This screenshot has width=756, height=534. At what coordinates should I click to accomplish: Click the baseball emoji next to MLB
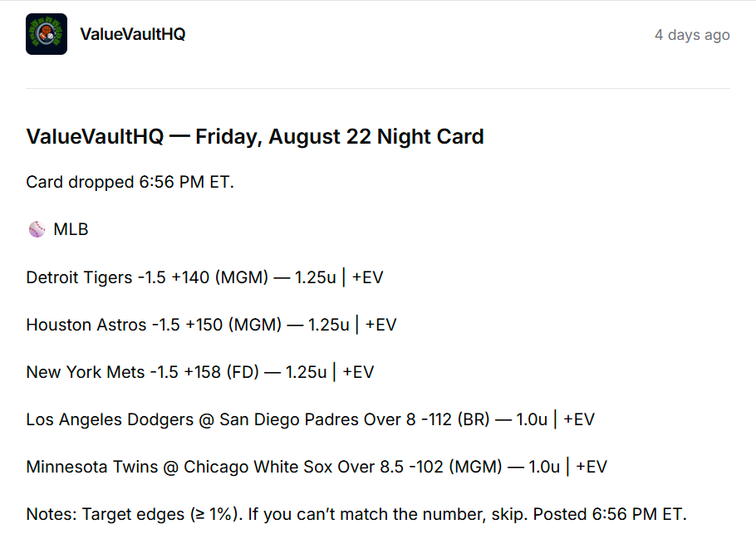[37, 230]
